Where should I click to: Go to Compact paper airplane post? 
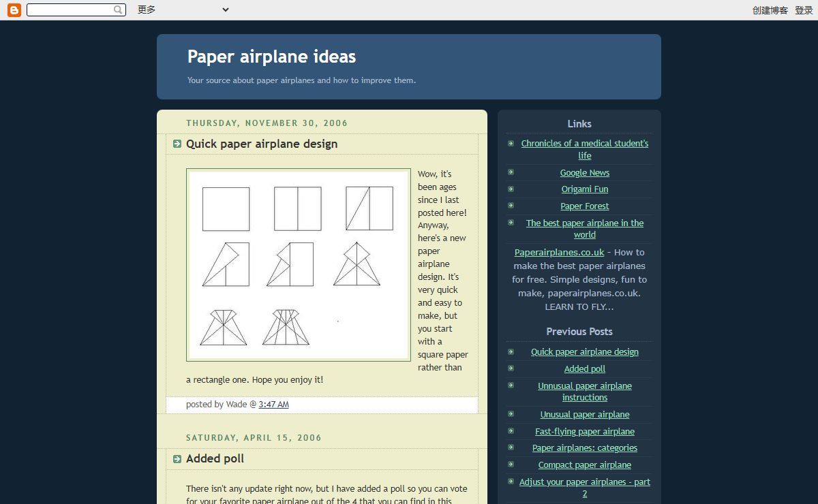(x=584, y=465)
